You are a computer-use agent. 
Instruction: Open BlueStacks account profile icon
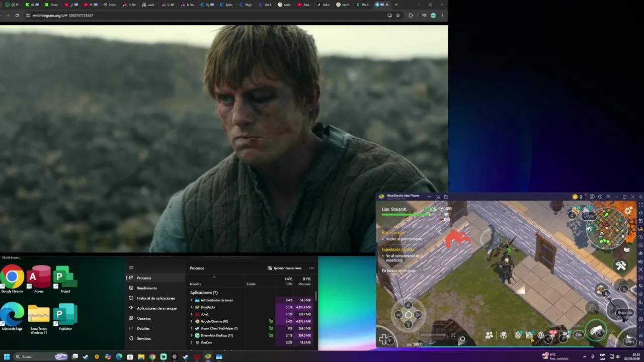592,197
